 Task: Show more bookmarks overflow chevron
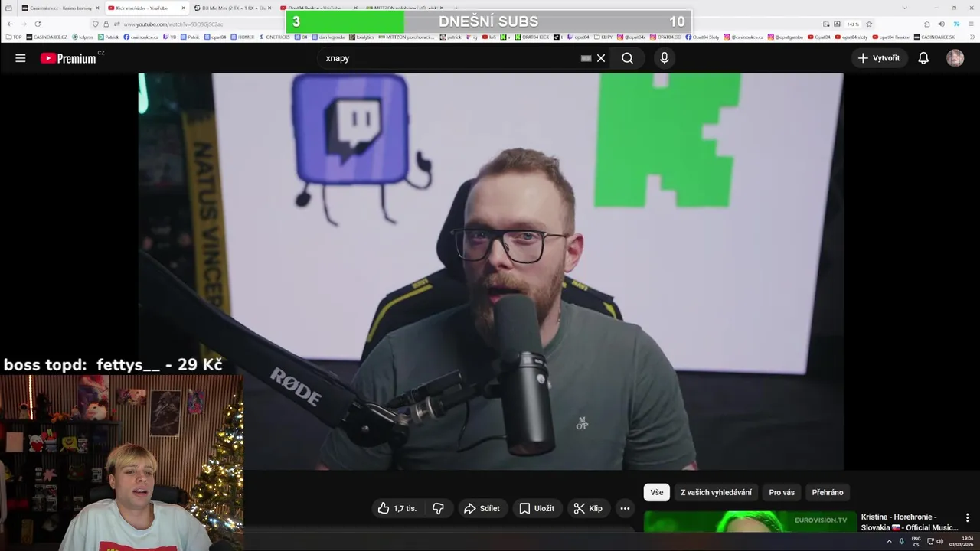point(972,37)
